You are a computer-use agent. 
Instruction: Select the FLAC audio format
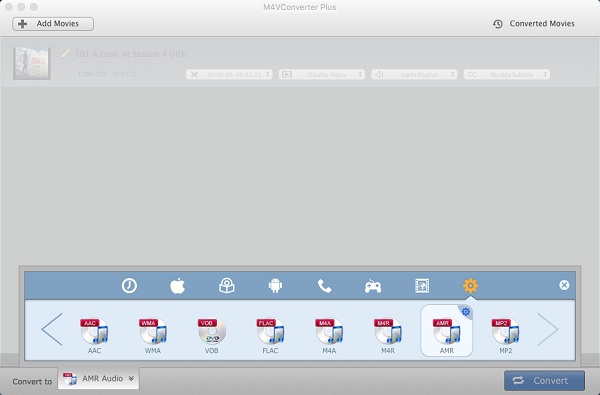click(x=270, y=336)
